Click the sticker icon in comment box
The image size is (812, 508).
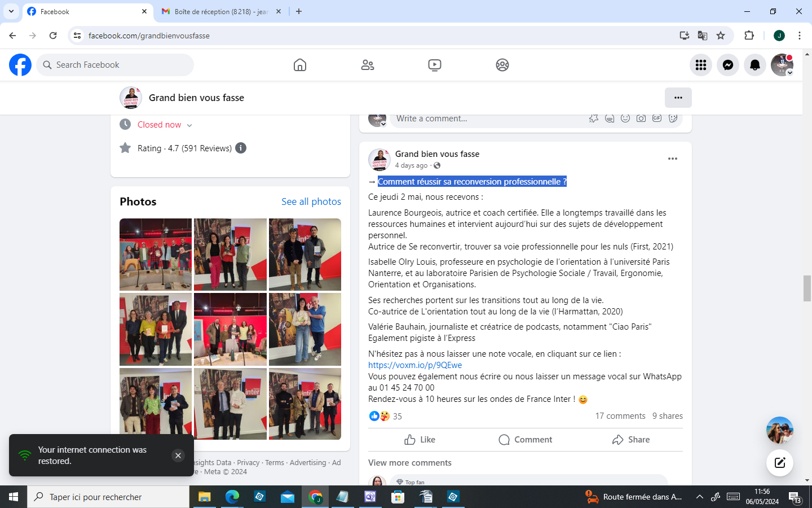pyautogui.click(x=673, y=119)
